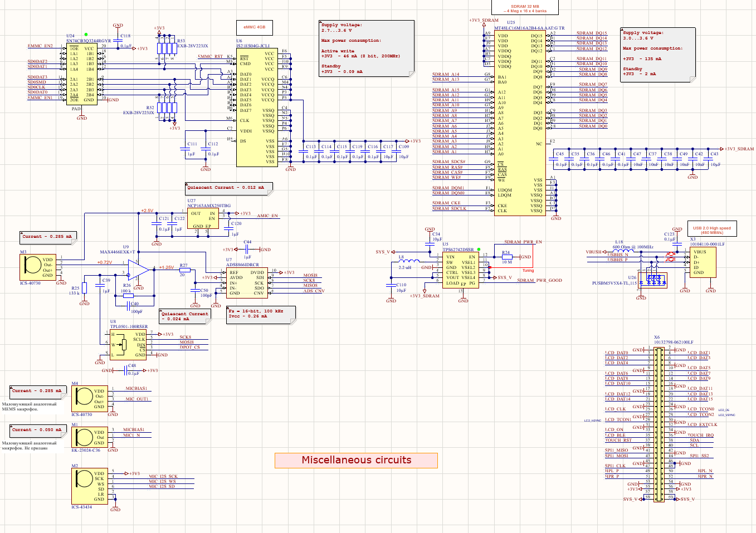Select the U27 NCP163AMX250TBG regulator

coord(202,219)
